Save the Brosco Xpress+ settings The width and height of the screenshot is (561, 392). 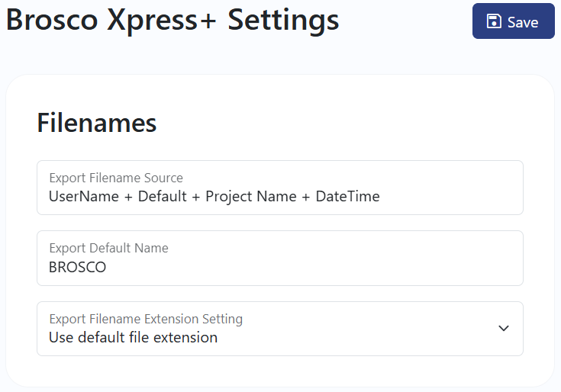pos(514,21)
